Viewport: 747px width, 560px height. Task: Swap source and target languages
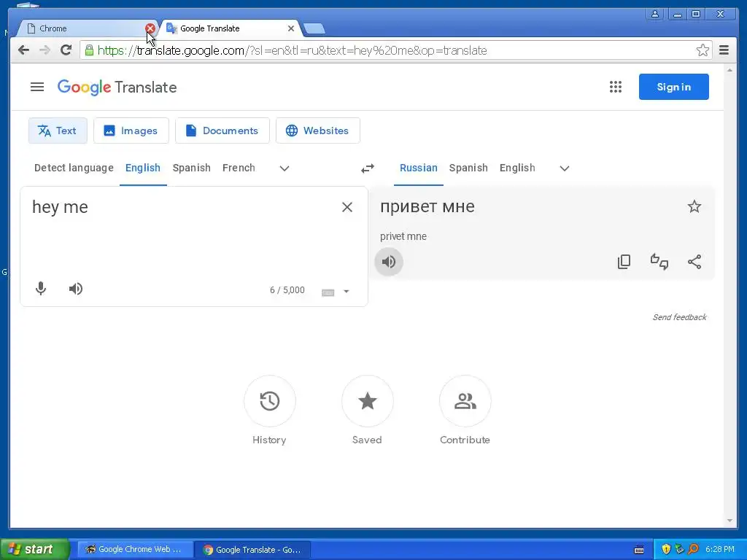click(x=368, y=168)
